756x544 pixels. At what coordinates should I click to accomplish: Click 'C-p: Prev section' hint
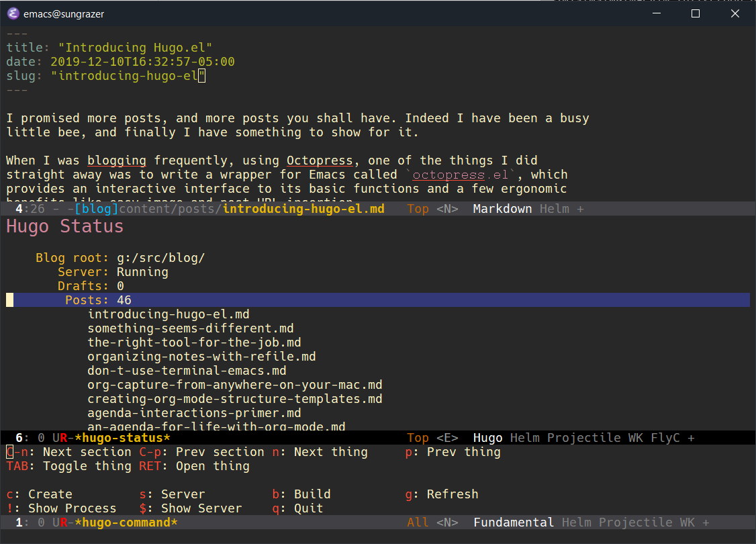(201, 453)
